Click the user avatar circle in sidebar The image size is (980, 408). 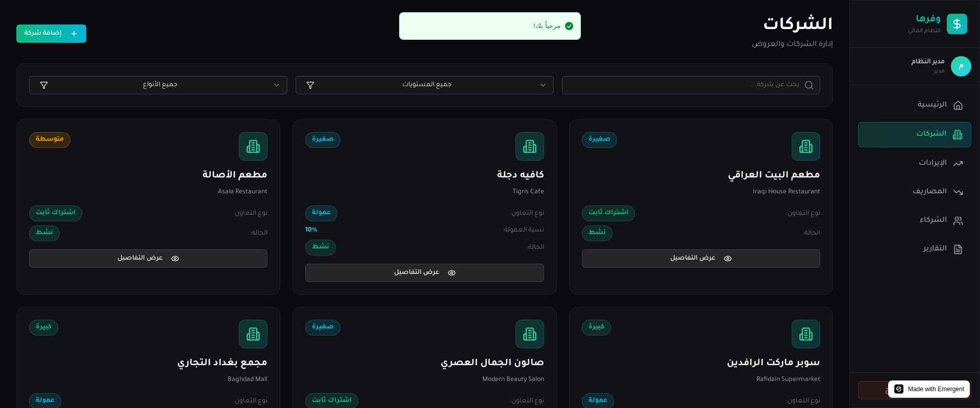[961, 66]
